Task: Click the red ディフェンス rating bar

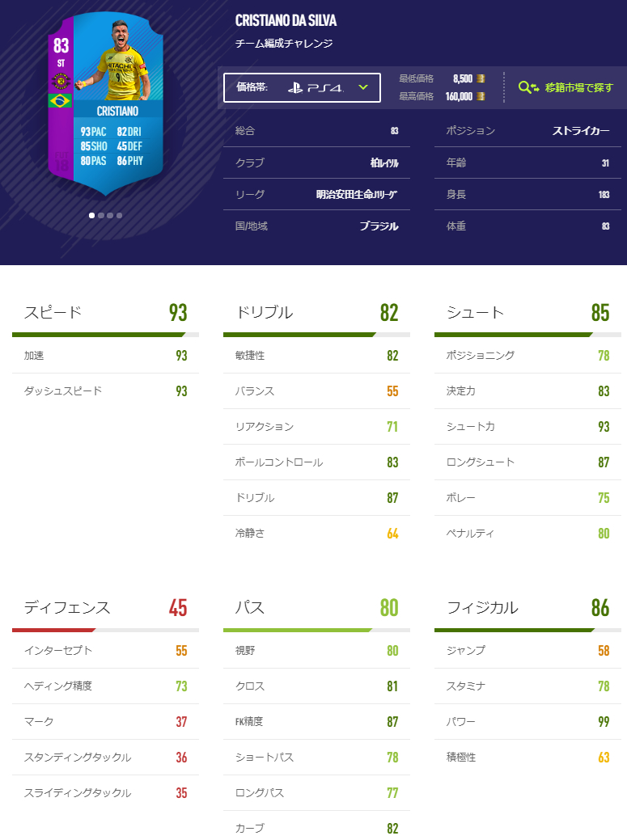Action: pos(53,629)
